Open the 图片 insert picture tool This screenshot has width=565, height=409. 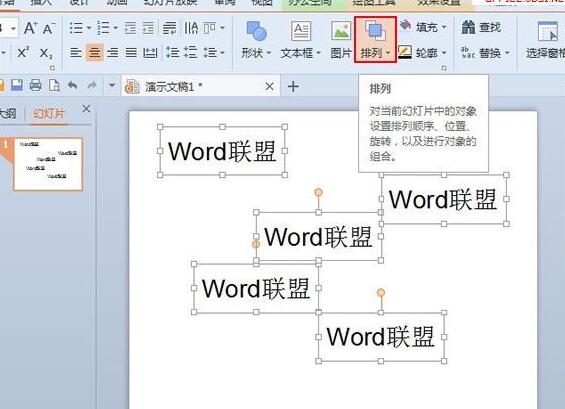click(341, 40)
